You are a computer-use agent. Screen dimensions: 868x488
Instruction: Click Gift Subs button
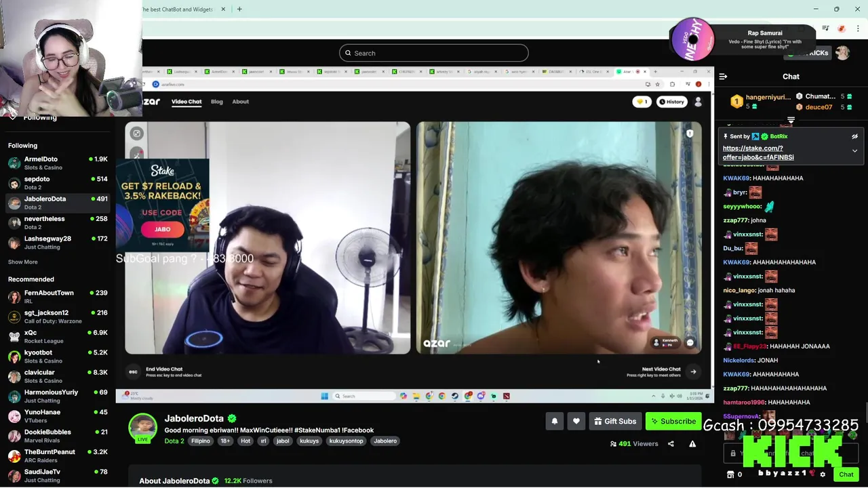coord(615,422)
